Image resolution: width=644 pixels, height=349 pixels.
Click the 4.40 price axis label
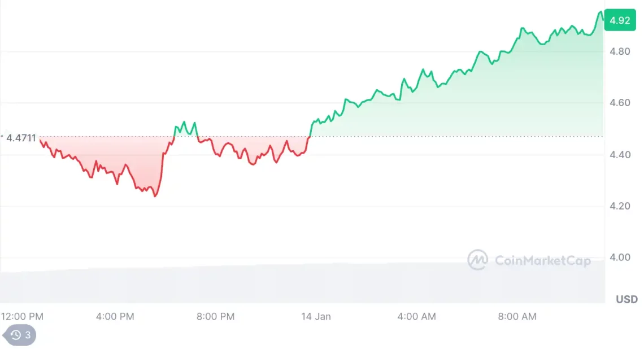[x=620, y=154]
